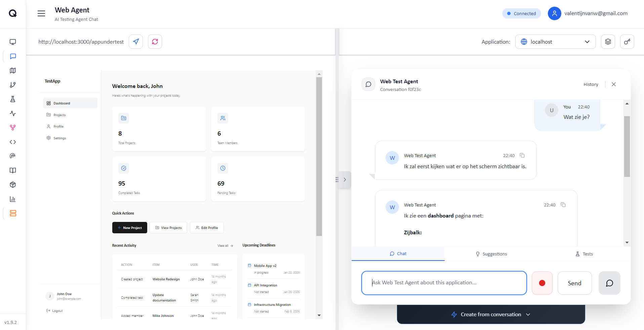Click Logout in TestApp sidebar
This screenshot has width=644, height=330.
click(55, 311)
